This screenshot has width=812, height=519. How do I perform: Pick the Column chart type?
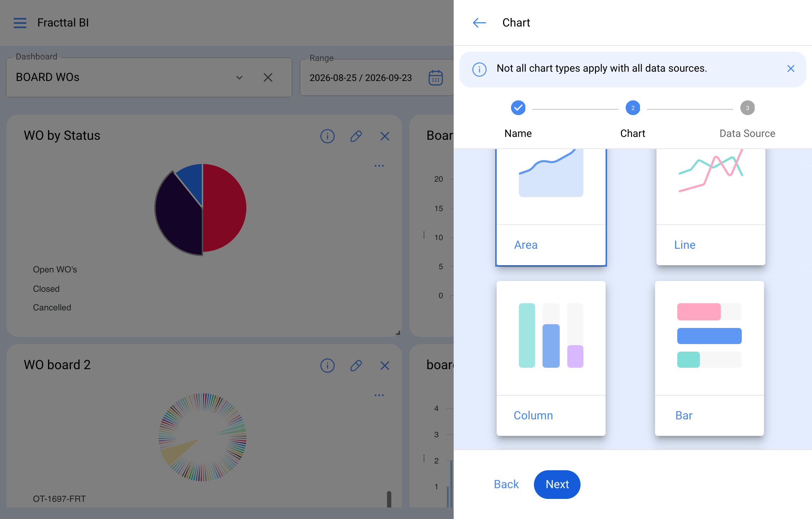point(551,358)
